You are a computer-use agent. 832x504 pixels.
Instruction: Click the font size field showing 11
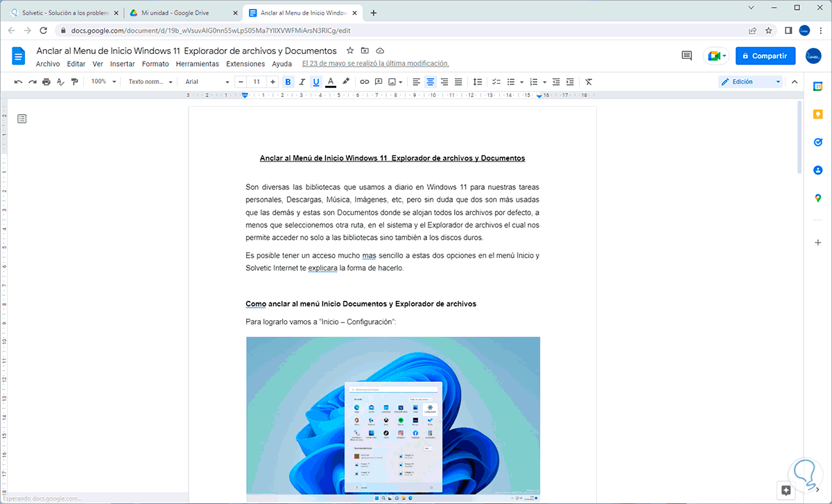pyautogui.click(x=257, y=82)
